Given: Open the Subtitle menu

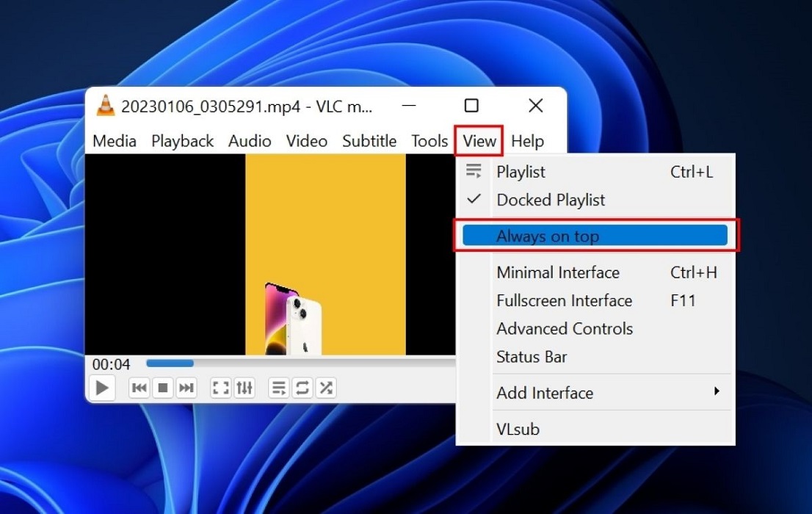Looking at the screenshot, I should (369, 141).
